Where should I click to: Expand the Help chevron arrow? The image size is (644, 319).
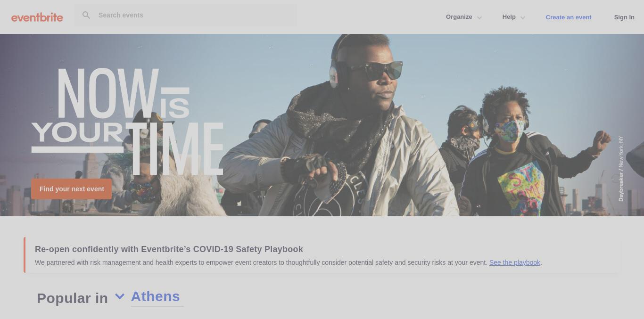pyautogui.click(x=522, y=18)
